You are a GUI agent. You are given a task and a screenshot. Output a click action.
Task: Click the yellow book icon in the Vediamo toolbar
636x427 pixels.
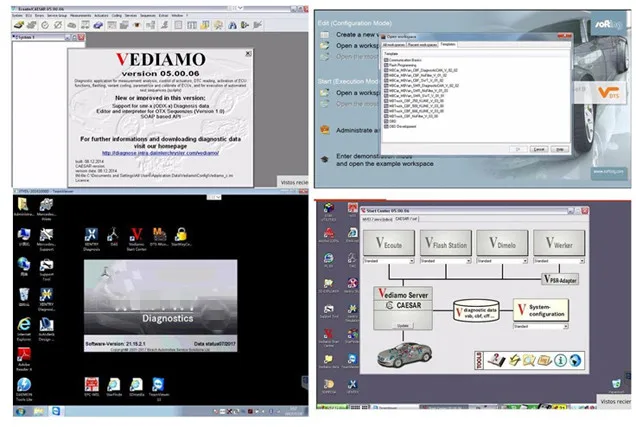(x=205, y=25)
